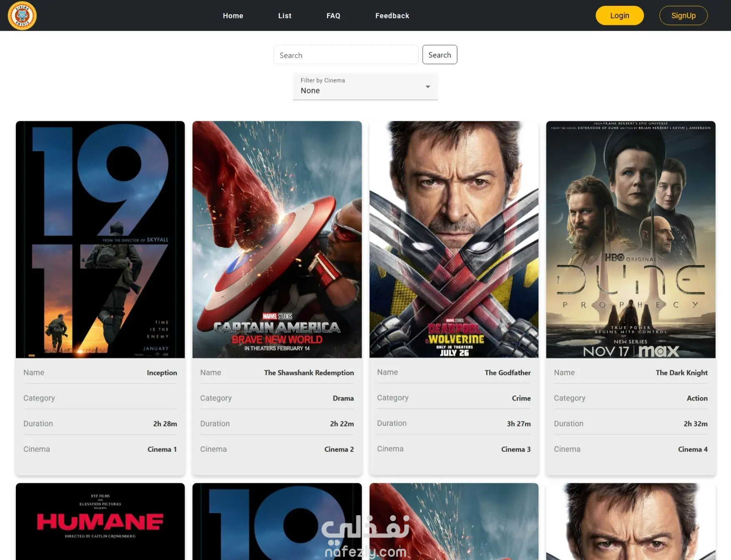
Task: Select the Cinema 2 value
Action: tap(339, 449)
